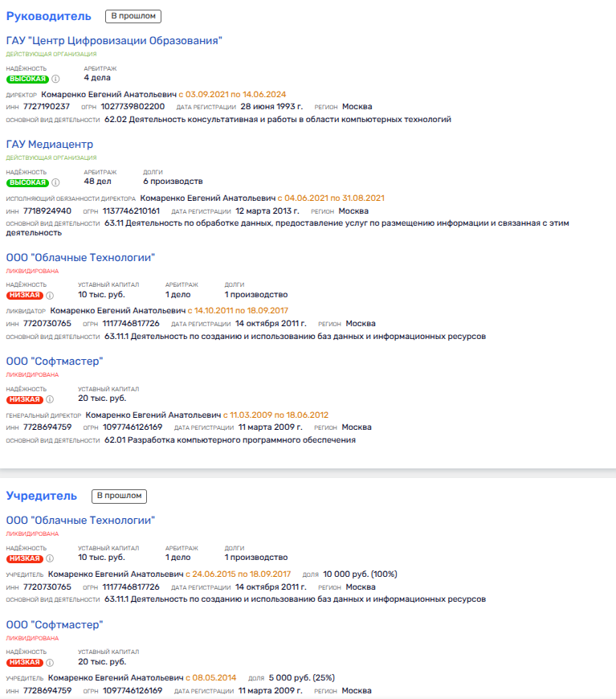616x699 pixels.
Task: Open ООО "Облачные Технологии" link under Руководитель
Action: click(x=80, y=257)
